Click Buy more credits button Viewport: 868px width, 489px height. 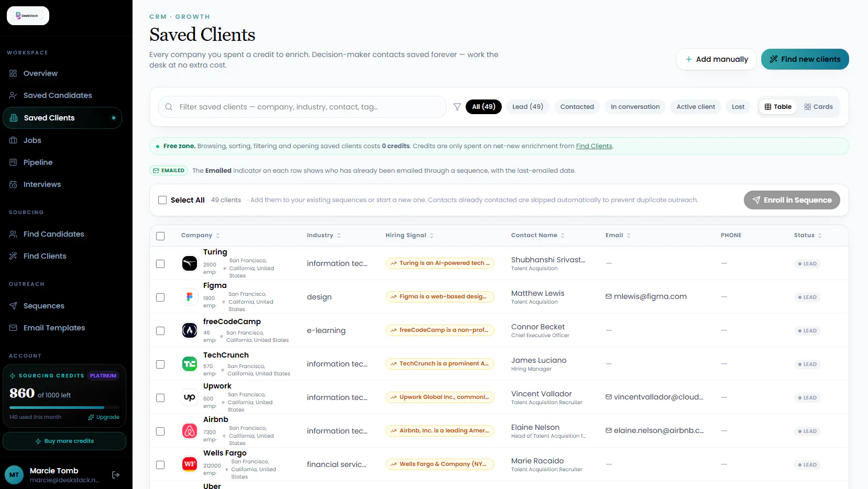tap(64, 441)
